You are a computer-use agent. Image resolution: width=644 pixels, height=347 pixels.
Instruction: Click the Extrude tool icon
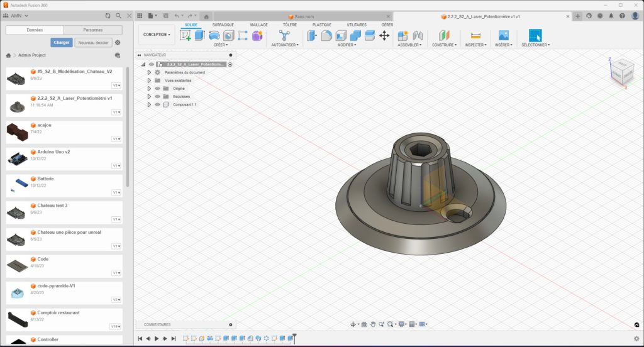click(x=200, y=36)
